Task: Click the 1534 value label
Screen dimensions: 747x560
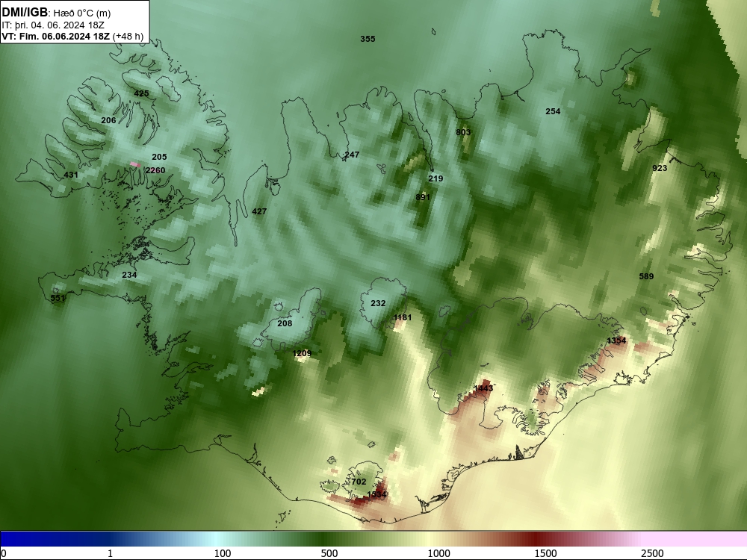Action: [x=376, y=494]
